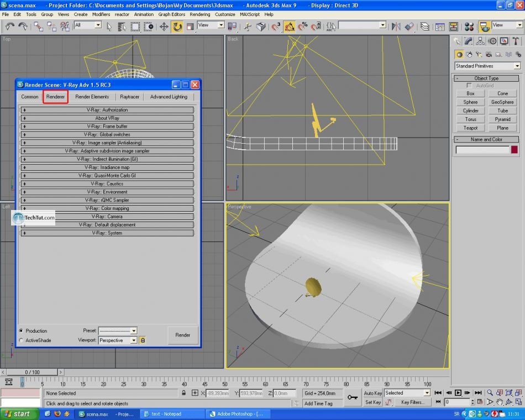
Task: Activate Select and Move tool
Action: 164,27
